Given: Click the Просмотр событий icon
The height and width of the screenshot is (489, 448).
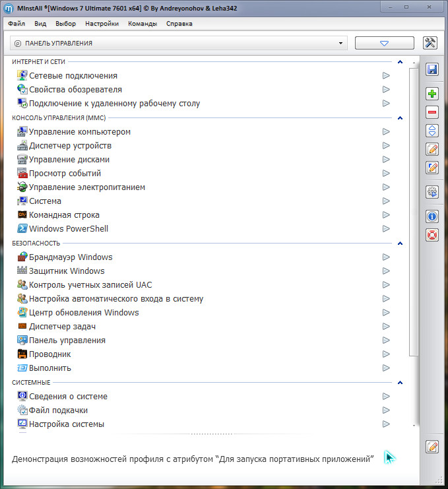Looking at the screenshot, I should tap(22, 173).
